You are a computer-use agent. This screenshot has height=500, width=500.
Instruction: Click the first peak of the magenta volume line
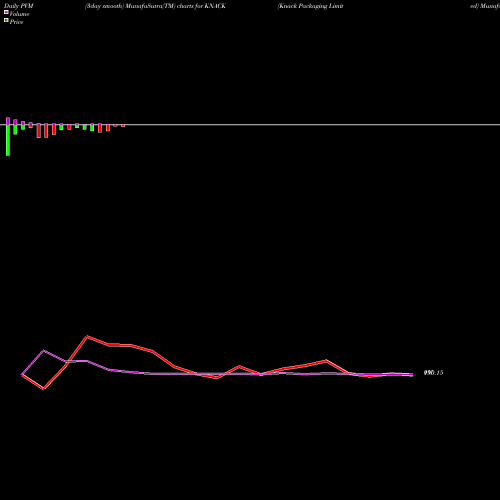[x=44, y=351]
